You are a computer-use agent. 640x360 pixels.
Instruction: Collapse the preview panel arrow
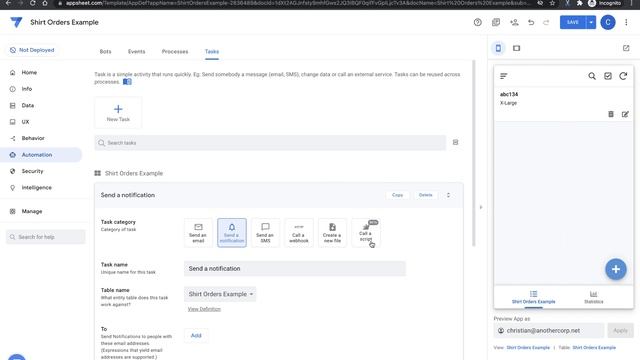[481, 207]
